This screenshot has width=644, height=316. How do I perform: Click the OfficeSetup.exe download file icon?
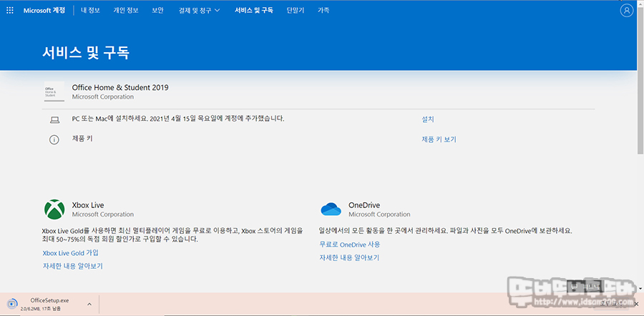coord(12,303)
